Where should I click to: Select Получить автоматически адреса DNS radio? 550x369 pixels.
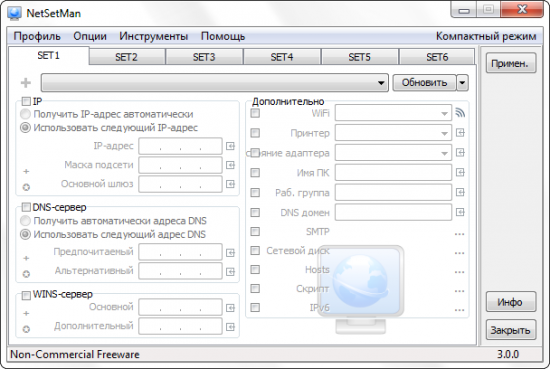pyautogui.click(x=25, y=221)
